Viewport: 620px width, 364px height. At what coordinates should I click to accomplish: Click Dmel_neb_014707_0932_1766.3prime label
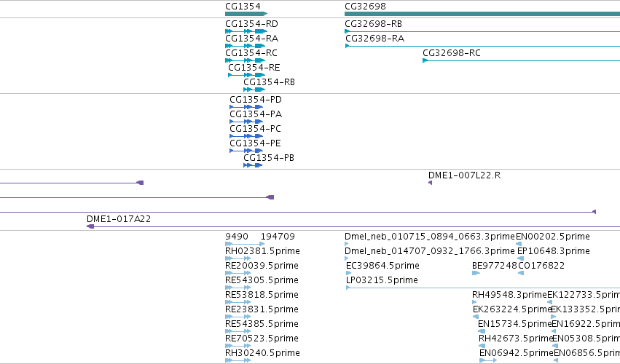coord(429,251)
